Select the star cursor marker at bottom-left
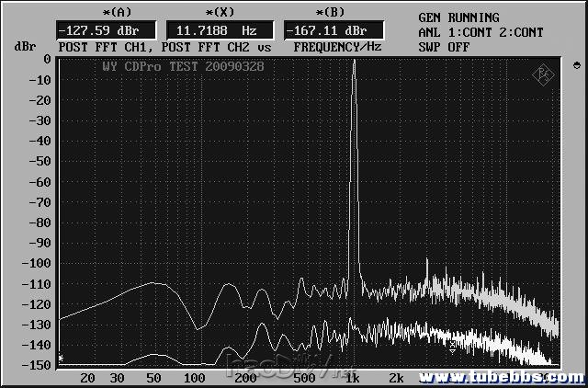This screenshot has width=588, height=388. pos(61,359)
